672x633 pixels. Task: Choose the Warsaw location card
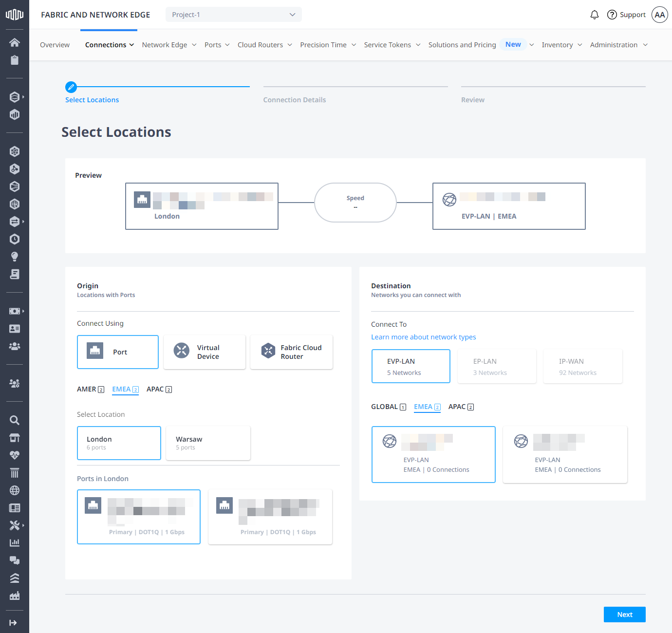click(x=208, y=443)
